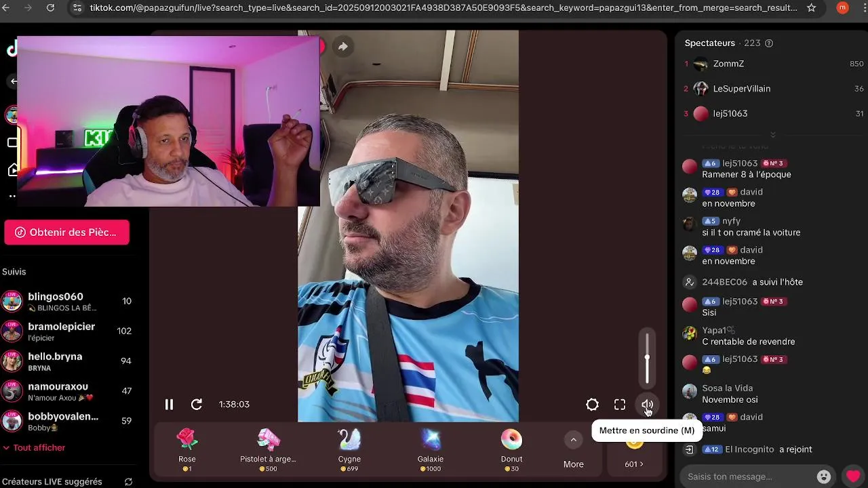Click the webcam overlay thumbnail
The height and width of the screenshot is (488, 868).
point(168,121)
